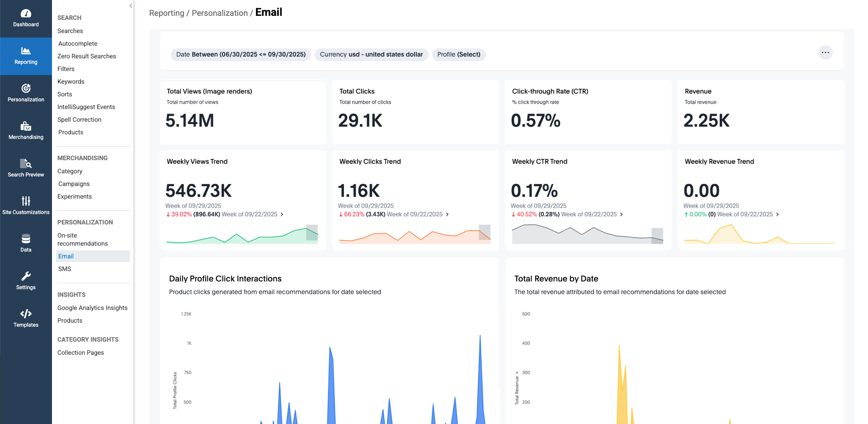Open the Settings wrench icon
The height and width of the screenshot is (424, 868).
pos(26,276)
